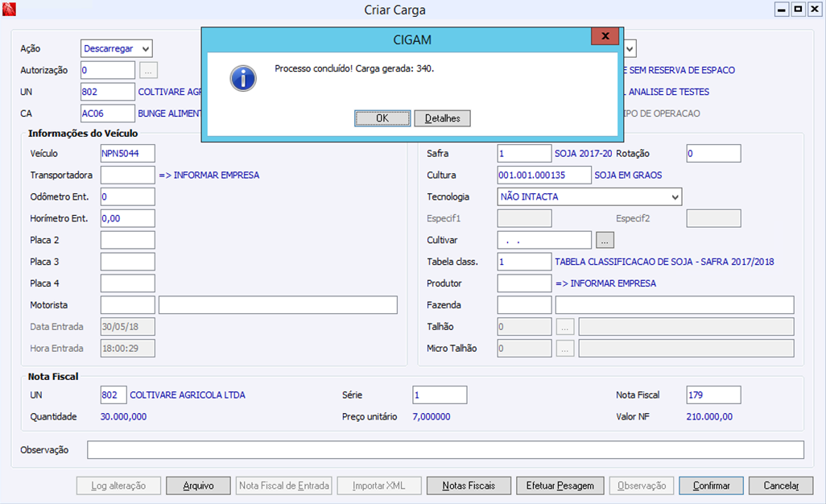Click the Cultivar input field
The image size is (826, 504).
545,240
